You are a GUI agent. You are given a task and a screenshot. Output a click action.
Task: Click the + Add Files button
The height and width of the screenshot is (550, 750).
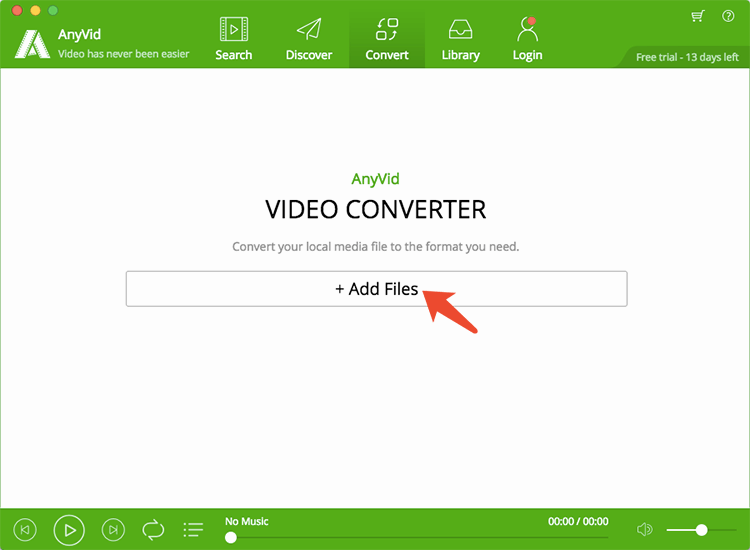point(376,289)
